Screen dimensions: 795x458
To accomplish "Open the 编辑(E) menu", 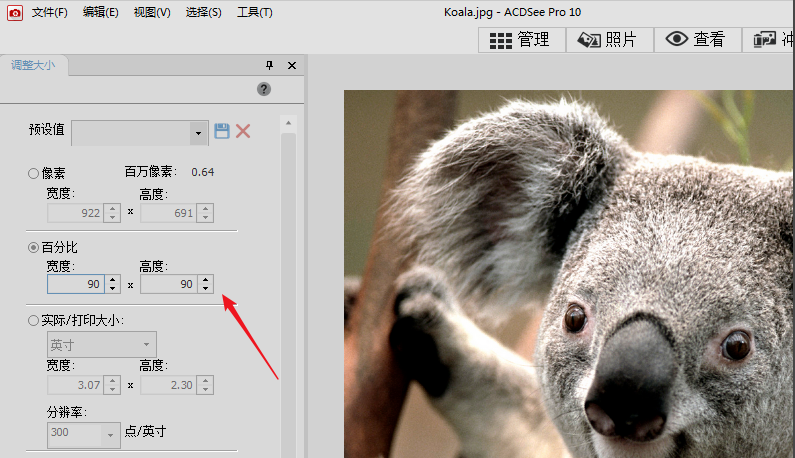I will [100, 12].
